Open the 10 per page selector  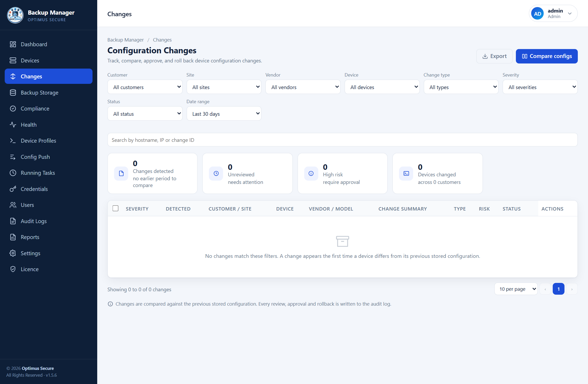coord(516,289)
